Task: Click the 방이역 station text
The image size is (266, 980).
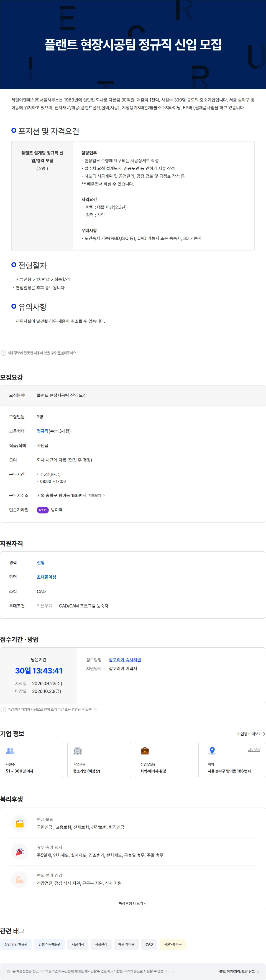Action: coord(57,510)
